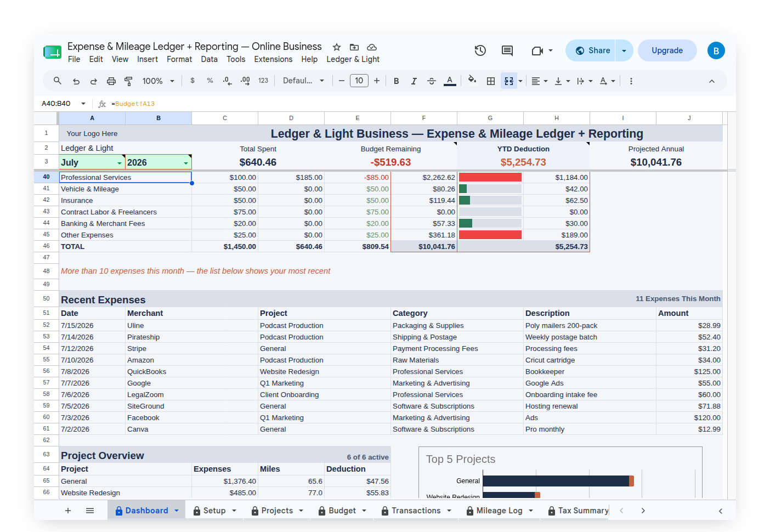Open the Data menu
770x532 pixels.
(209, 59)
